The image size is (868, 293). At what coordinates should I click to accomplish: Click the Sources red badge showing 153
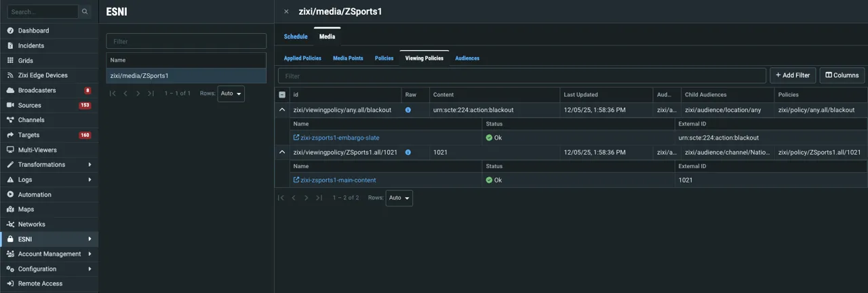pos(85,105)
